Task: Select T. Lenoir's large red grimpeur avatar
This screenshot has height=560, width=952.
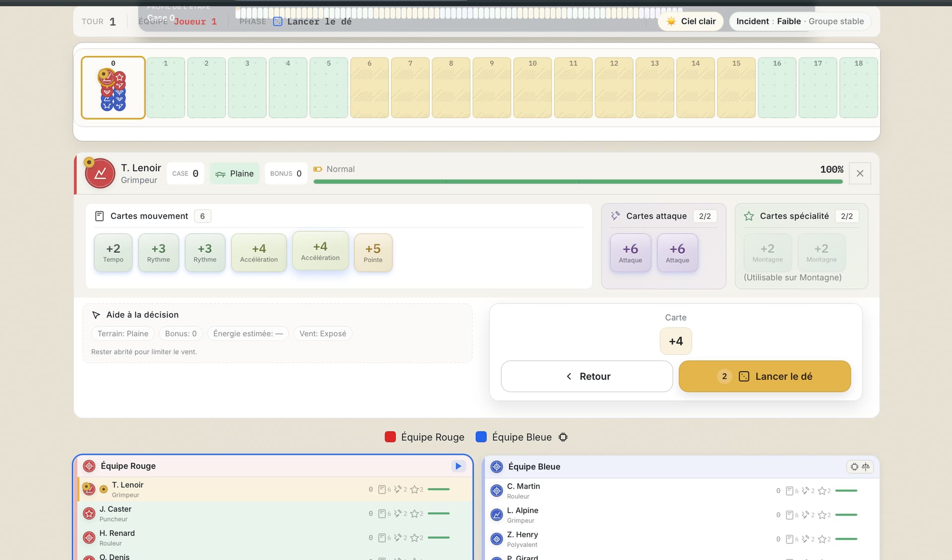Action: coord(100,173)
